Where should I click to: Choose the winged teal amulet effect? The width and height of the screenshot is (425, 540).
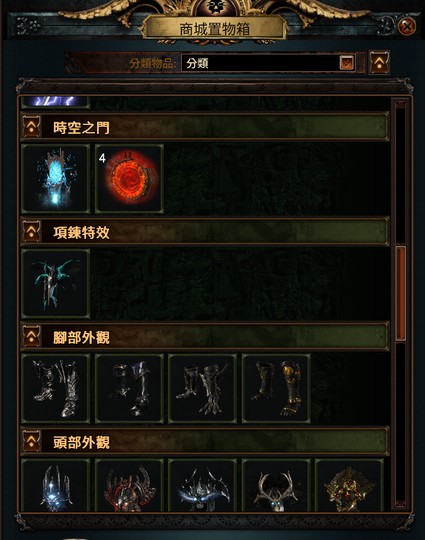(55, 284)
